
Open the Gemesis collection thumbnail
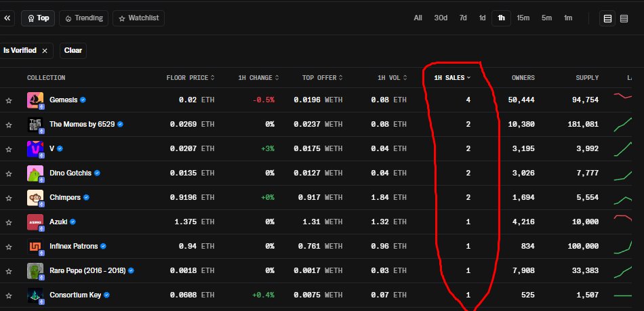pos(35,100)
